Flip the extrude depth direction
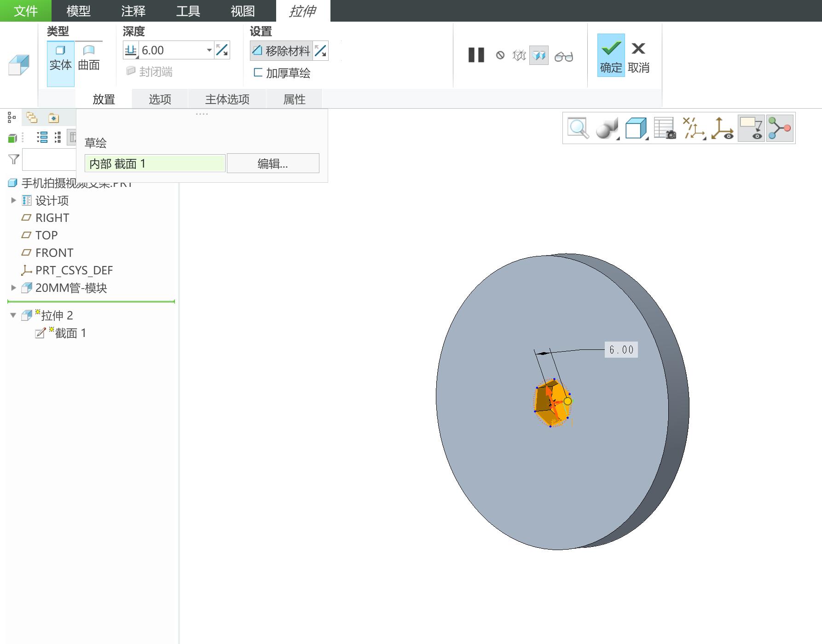822x644 pixels. (222, 50)
